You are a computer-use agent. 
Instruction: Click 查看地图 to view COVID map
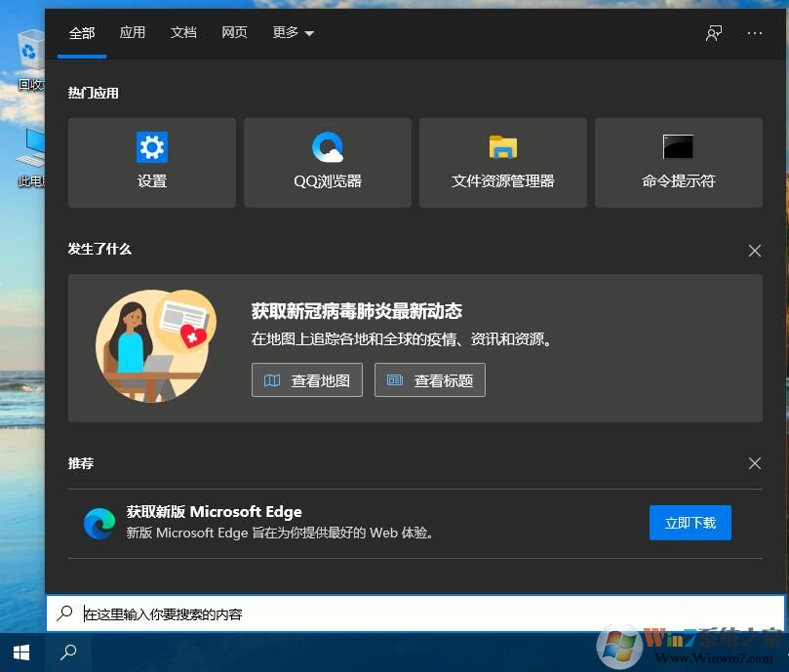click(x=306, y=380)
